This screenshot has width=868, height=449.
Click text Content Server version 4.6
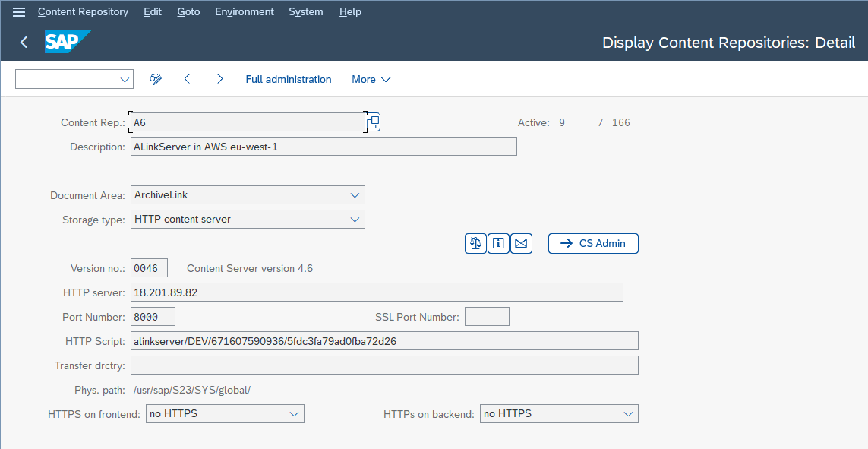tap(250, 268)
